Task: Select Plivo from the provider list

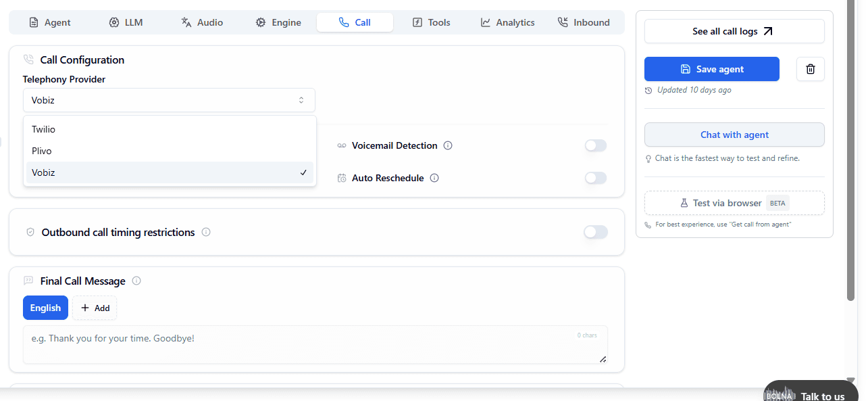Action: (41, 150)
